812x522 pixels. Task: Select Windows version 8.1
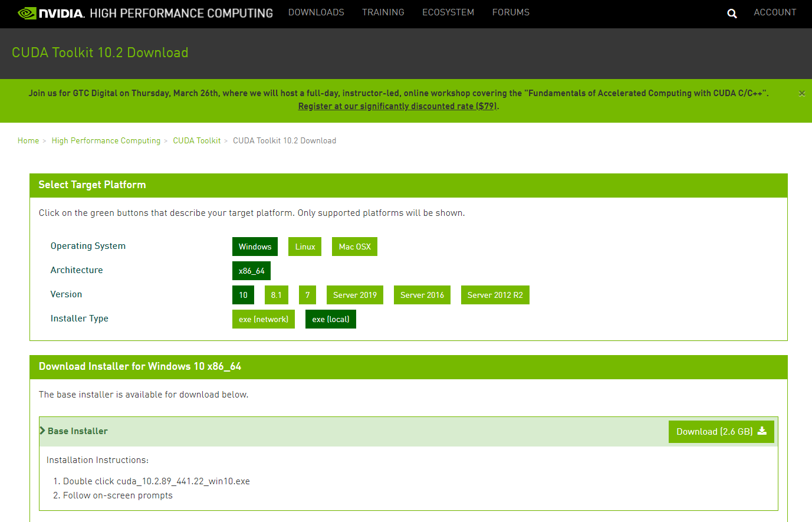click(276, 295)
